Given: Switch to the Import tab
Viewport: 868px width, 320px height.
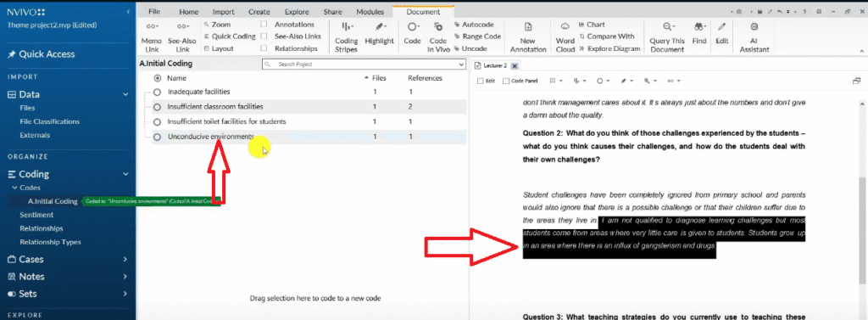Looking at the screenshot, I should pyautogui.click(x=224, y=12).
